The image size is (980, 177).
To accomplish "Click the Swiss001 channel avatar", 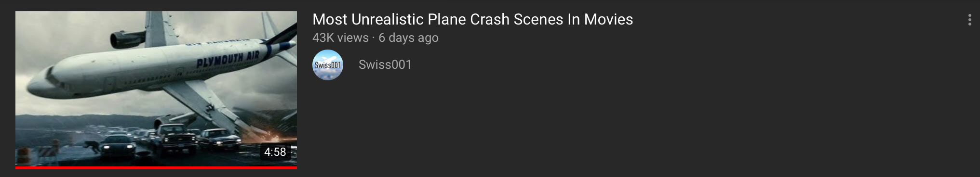I will click(328, 65).
